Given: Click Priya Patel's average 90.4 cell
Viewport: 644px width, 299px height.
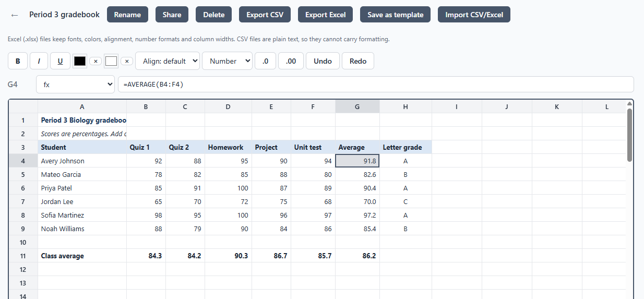Looking at the screenshot, I should pyautogui.click(x=357, y=188).
